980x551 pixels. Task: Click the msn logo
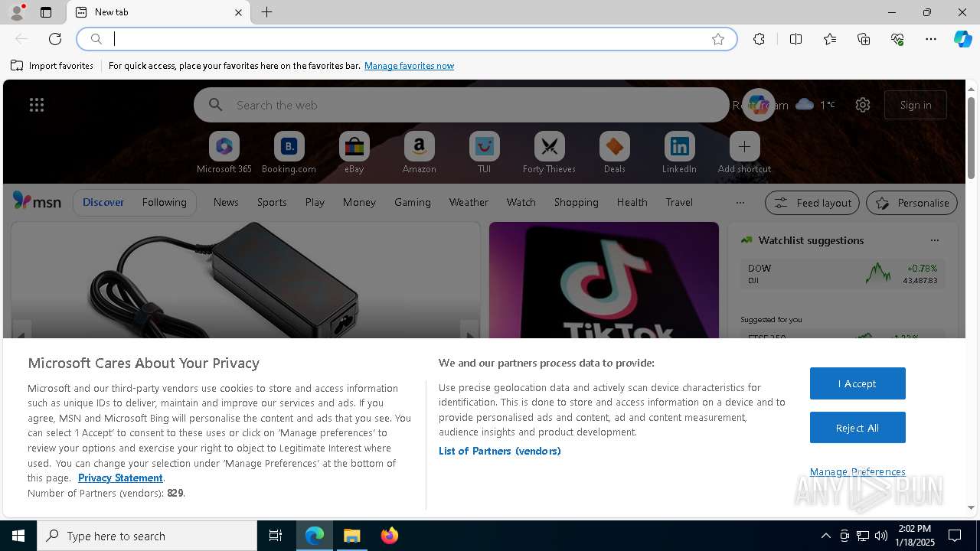[37, 201]
